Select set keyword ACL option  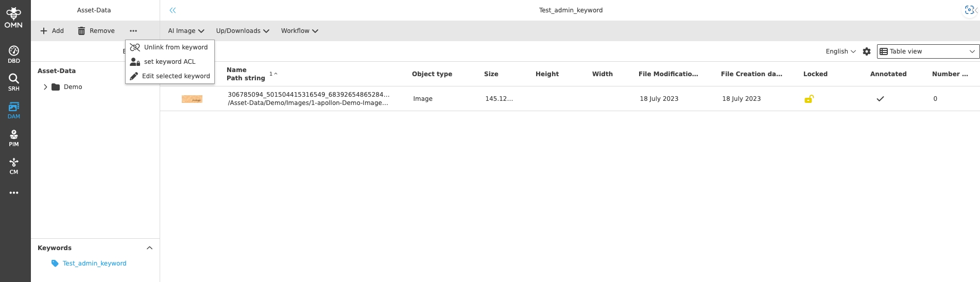pyautogui.click(x=169, y=62)
